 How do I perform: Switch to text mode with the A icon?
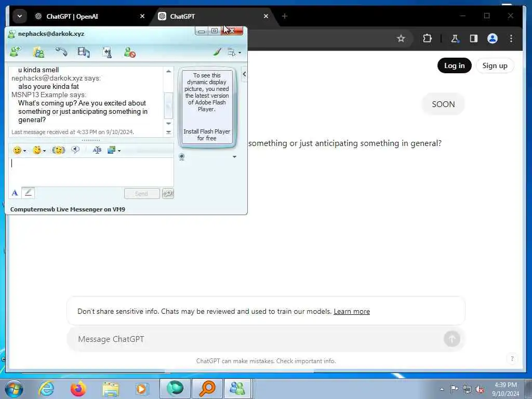pos(15,193)
